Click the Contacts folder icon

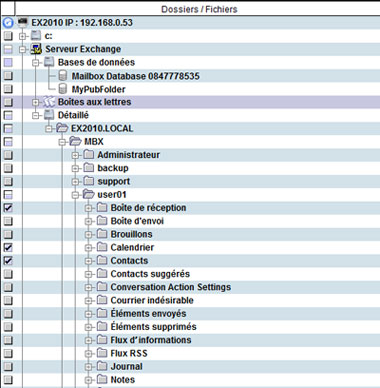coord(102,260)
